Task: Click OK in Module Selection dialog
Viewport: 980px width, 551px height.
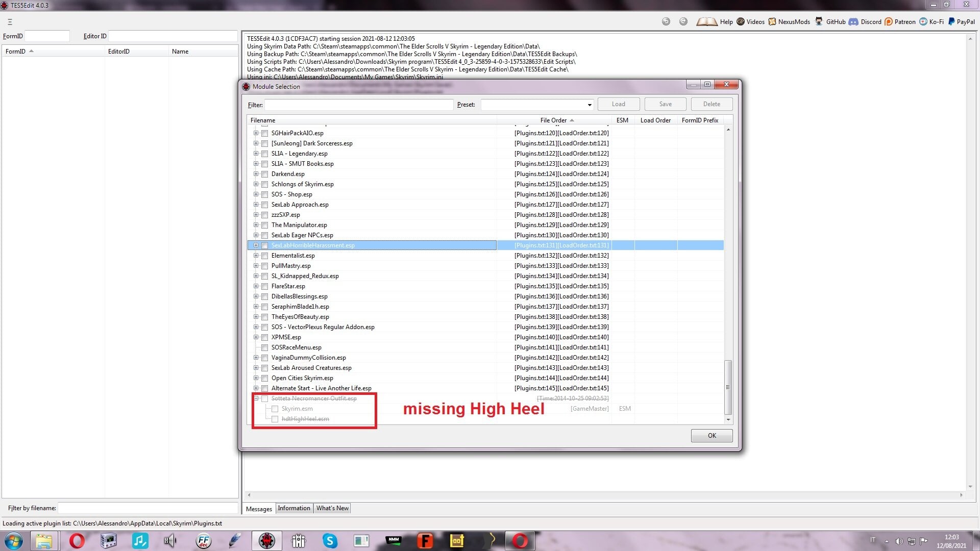Action: pyautogui.click(x=712, y=436)
